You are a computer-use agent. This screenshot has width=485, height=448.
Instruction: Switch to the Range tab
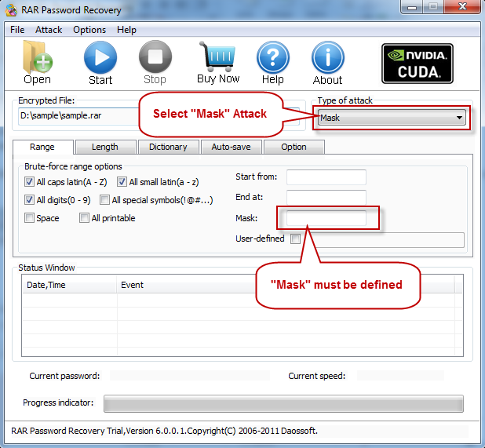click(x=42, y=147)
